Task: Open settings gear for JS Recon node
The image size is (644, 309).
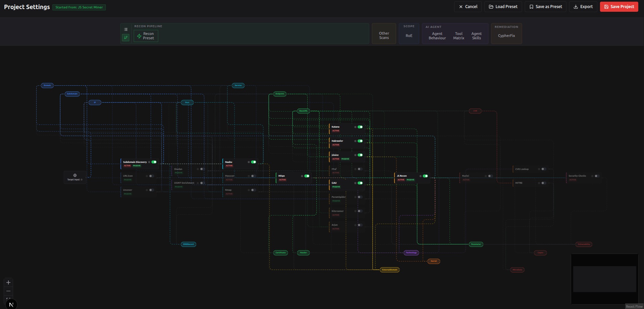Action: coord(421,176)
